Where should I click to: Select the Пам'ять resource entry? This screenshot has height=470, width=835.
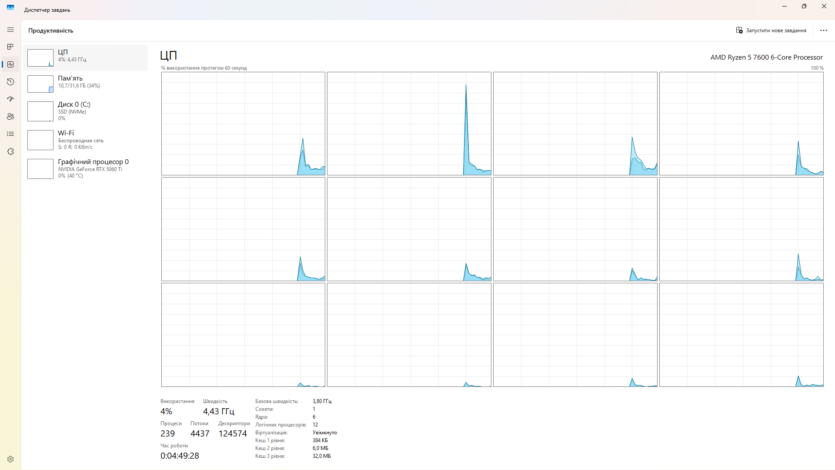tap(85, 84)
